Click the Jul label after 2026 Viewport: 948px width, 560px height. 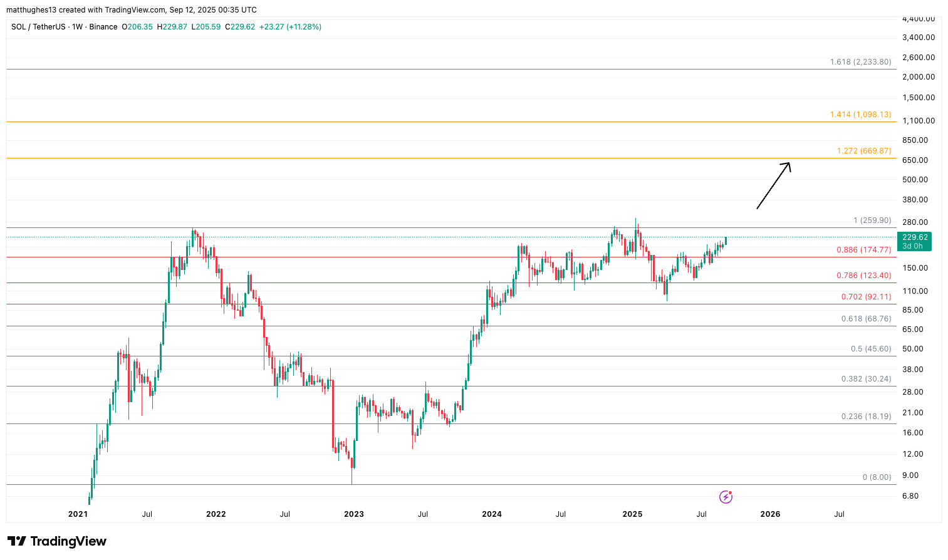(839, 514)
